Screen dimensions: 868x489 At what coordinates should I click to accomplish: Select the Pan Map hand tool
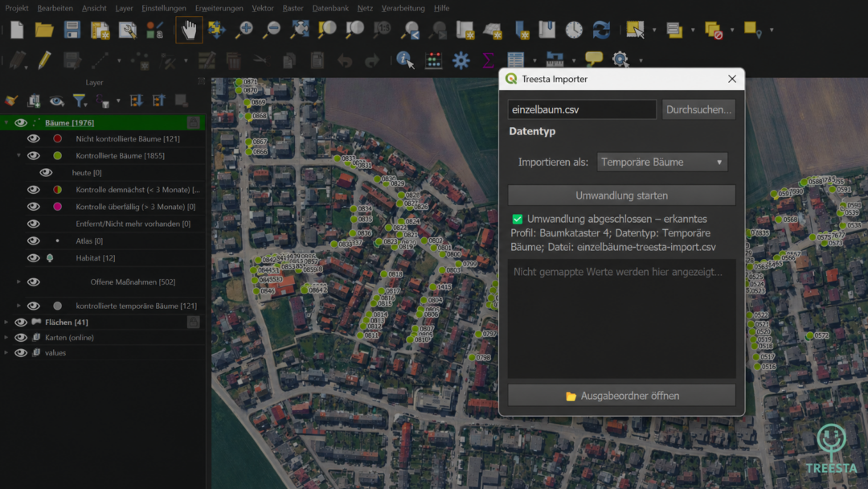pyautogui.click(x=189, y=30)
